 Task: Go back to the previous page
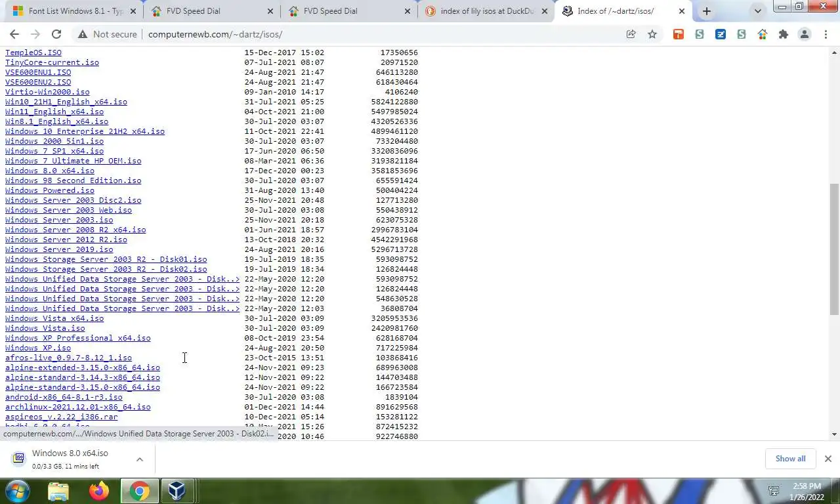[14, 34]
